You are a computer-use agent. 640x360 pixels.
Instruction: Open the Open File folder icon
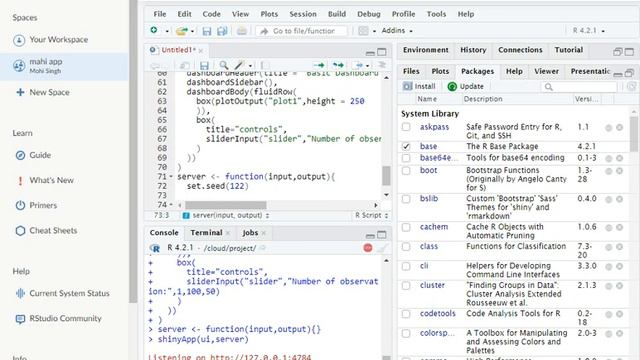pos(182,31)
